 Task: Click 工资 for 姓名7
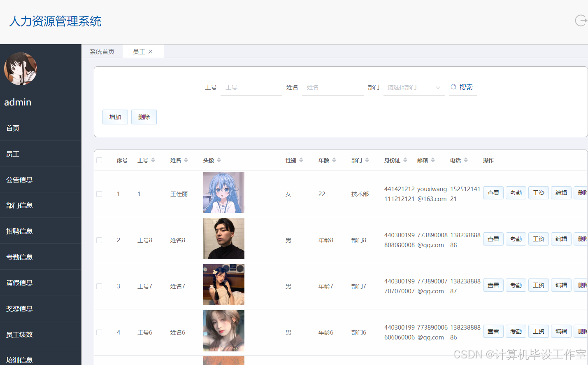[x=539, y=285]
